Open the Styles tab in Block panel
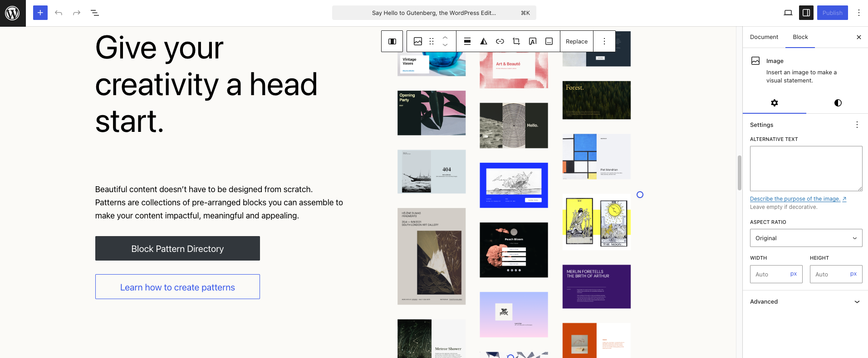This screenshot has height=358, width=868. point(838,103)
